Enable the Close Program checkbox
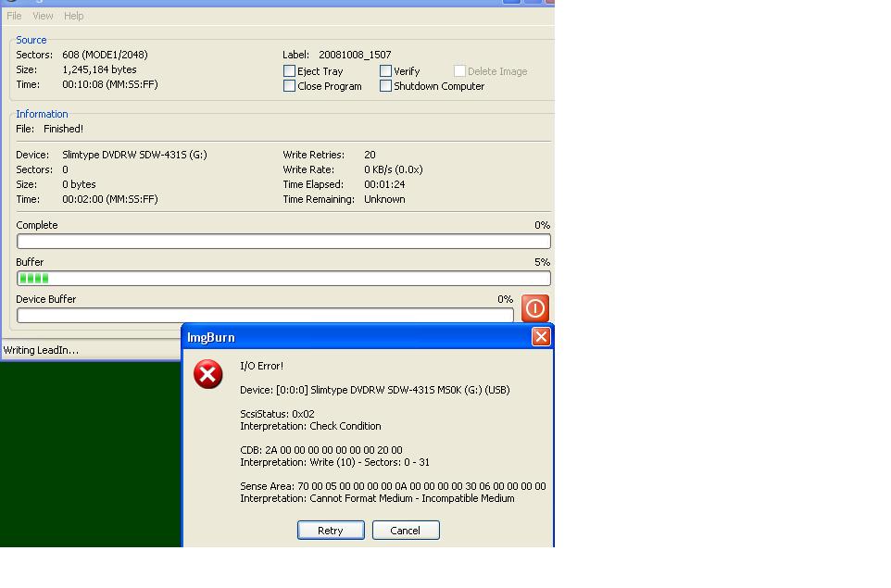891x588 pixels. coord(289,86)
